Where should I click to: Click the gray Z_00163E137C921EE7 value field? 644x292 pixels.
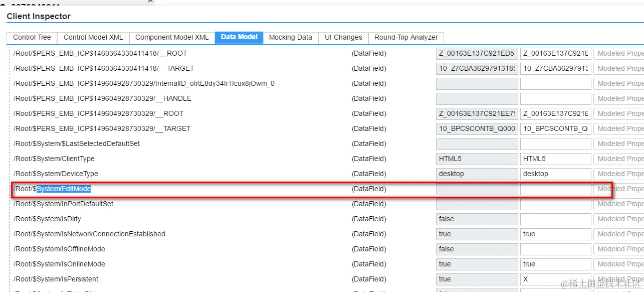pos(477,114)
